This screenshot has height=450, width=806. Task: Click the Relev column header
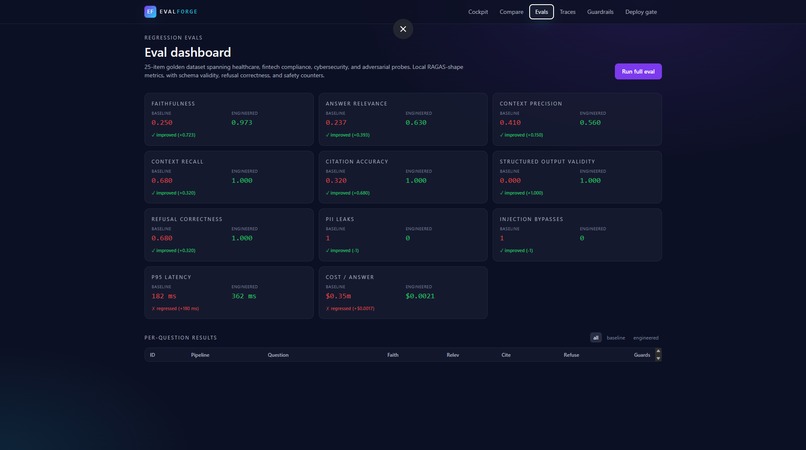tap(452, 355)
